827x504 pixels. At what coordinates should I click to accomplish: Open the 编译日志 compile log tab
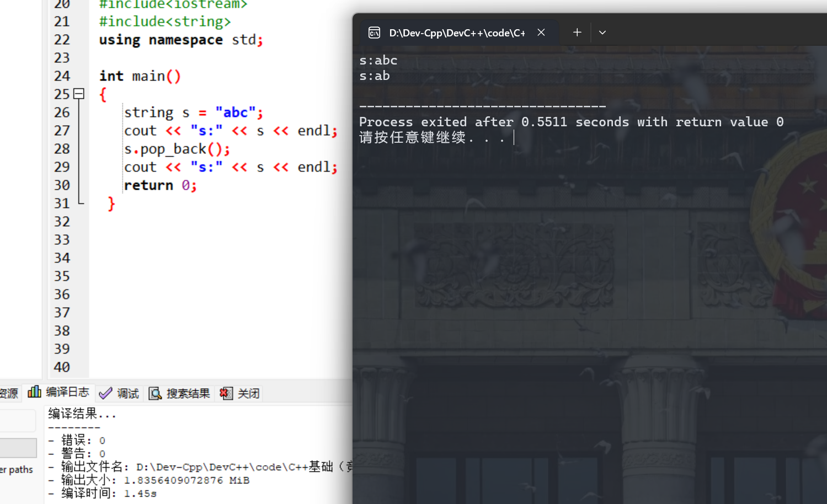click(x=59, y=392)
